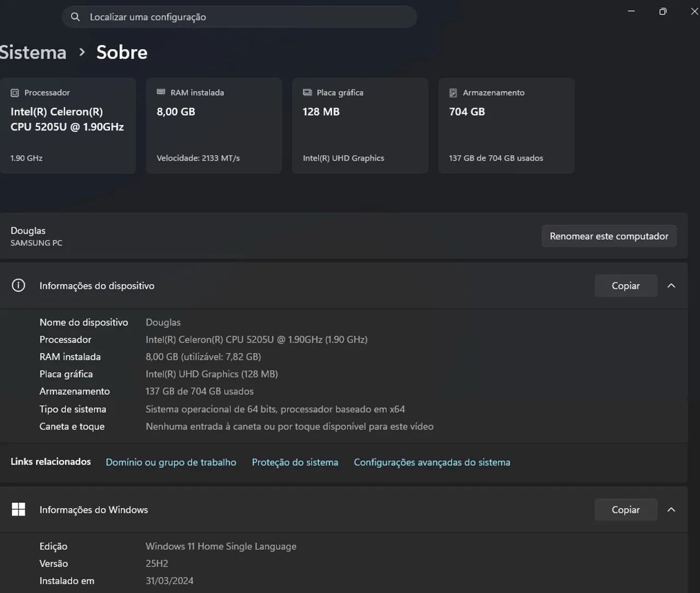
Task: Select the processor value ending in (1.90 GHz)
Action: 256,339
